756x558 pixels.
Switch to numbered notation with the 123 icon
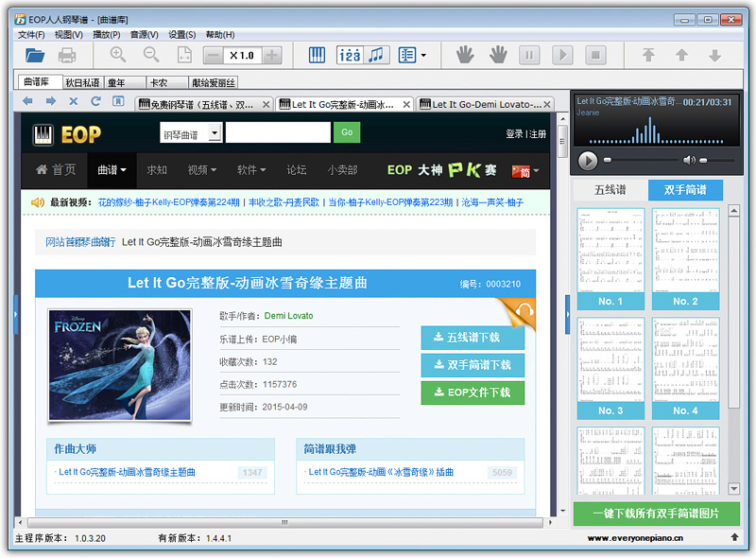(x=350, y=55)
